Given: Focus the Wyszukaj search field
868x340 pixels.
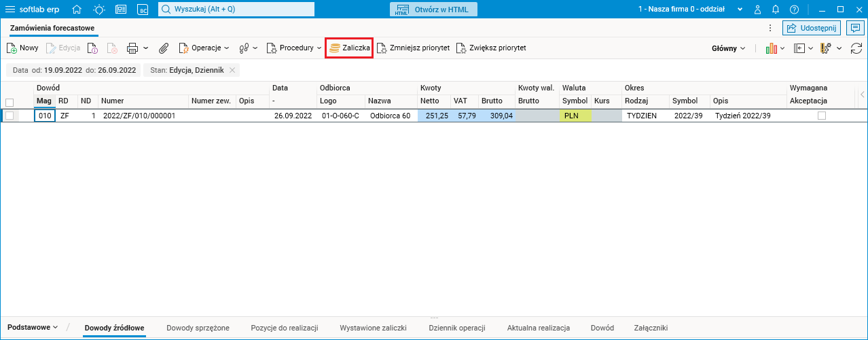Looking at the screenshot, I should click(236, 10).
